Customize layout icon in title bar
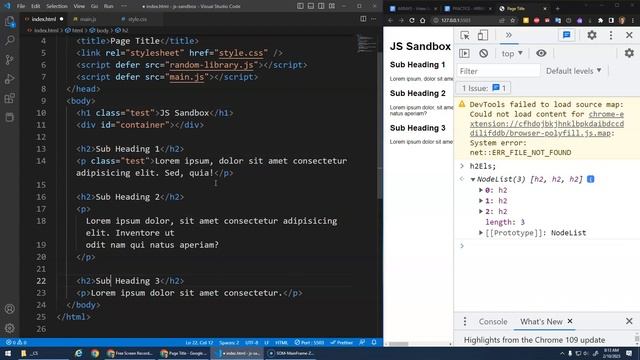 pyautogui.click(x=332, y=6)
